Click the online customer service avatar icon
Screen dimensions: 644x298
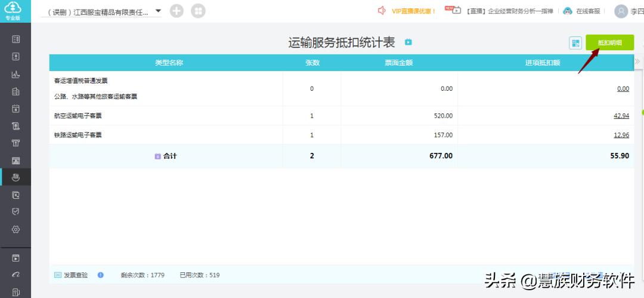coord(568,11)
